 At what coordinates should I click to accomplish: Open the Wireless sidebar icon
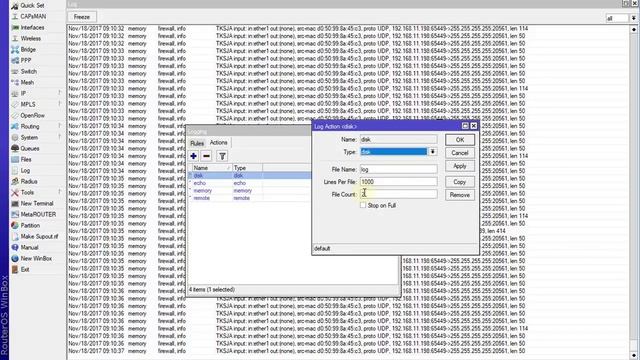15,39
